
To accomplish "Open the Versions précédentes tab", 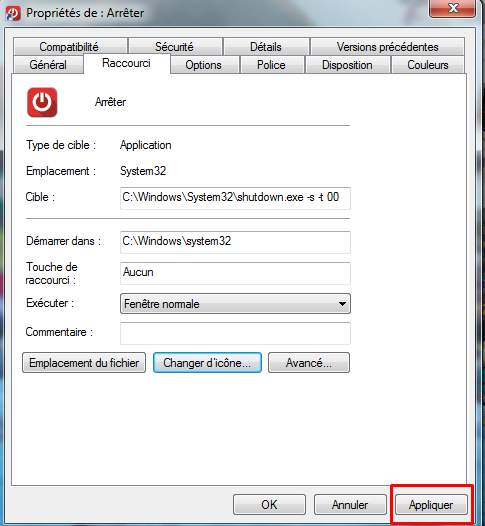I will 387,47.
